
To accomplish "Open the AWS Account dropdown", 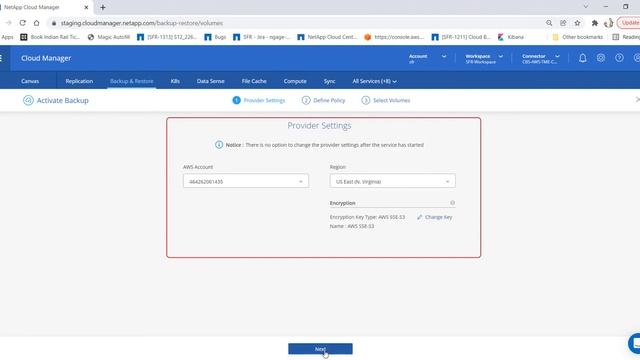I will (x=246, y=181).
